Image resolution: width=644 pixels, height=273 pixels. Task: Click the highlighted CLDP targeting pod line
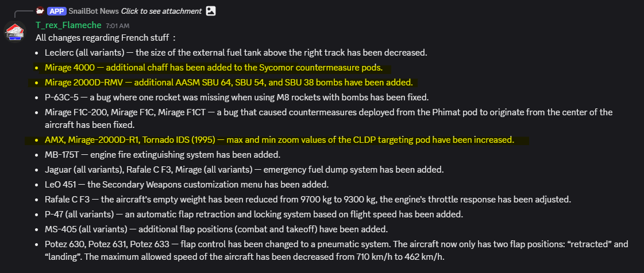click(x=279, y=140)
